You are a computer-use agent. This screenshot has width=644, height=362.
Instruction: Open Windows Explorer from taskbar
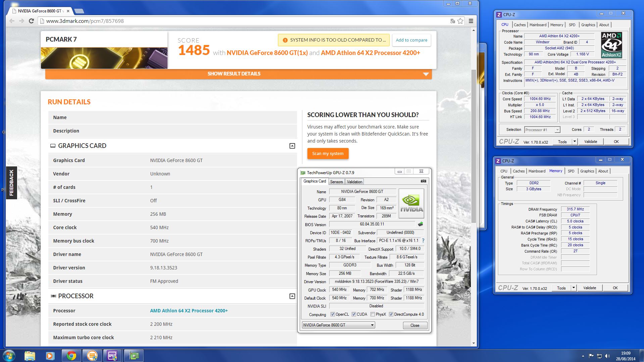point(30,356)
